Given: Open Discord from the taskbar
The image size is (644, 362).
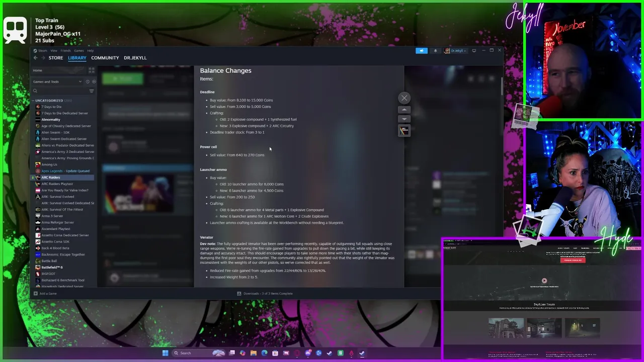Looking at the screenshot, I should [308, 353].
